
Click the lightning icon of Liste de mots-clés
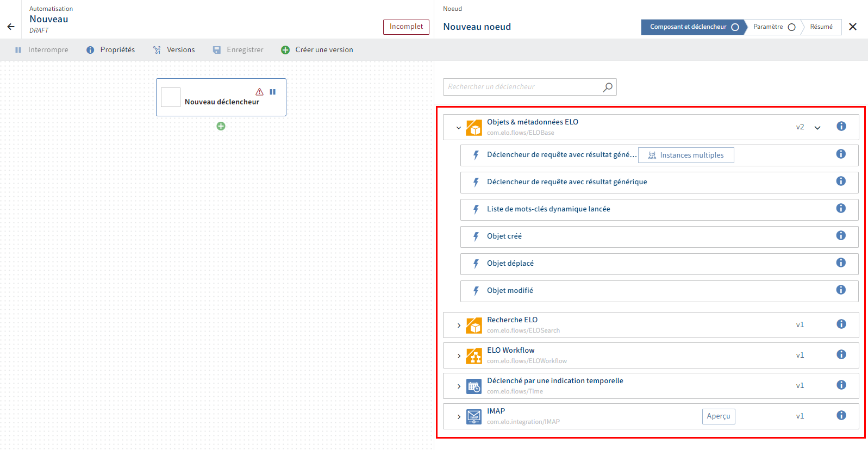pos(476,209)
